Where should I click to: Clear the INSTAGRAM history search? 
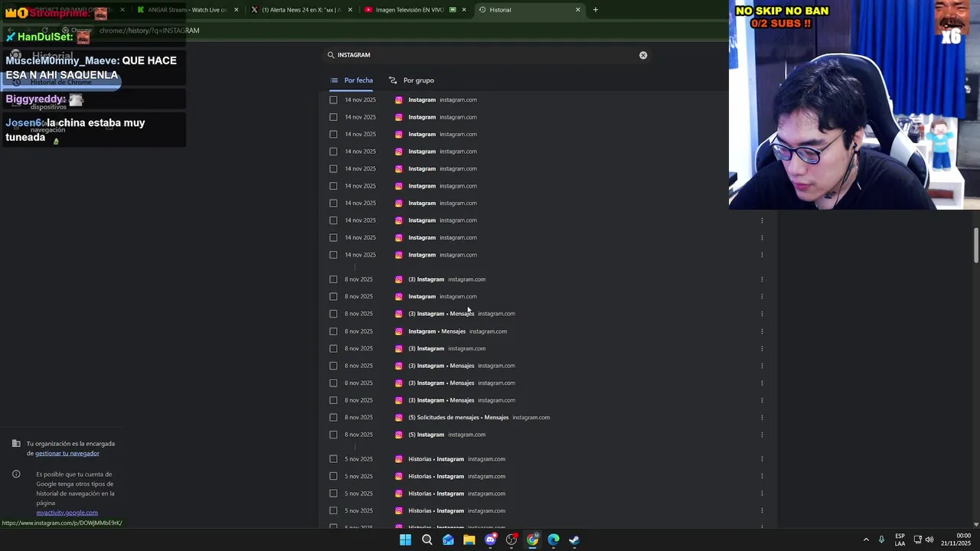click(x=643, y=55)
